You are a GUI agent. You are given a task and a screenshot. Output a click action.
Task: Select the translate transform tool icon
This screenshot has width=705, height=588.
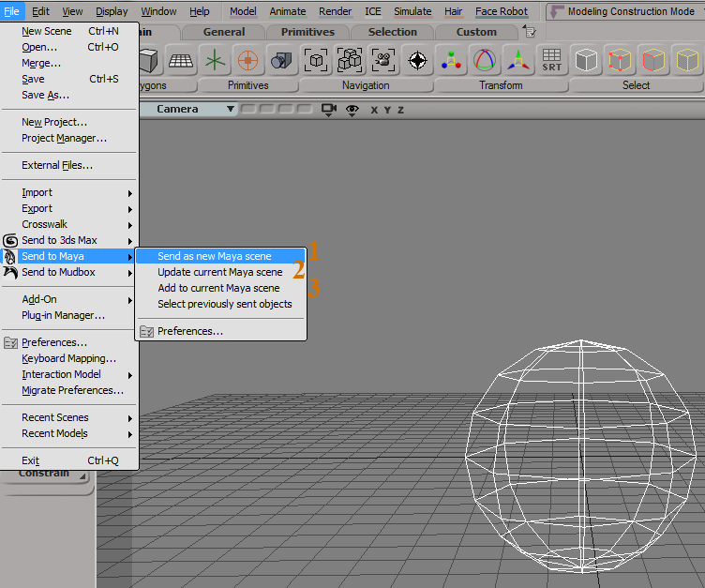pyautogui.click(x=517, y=60)
